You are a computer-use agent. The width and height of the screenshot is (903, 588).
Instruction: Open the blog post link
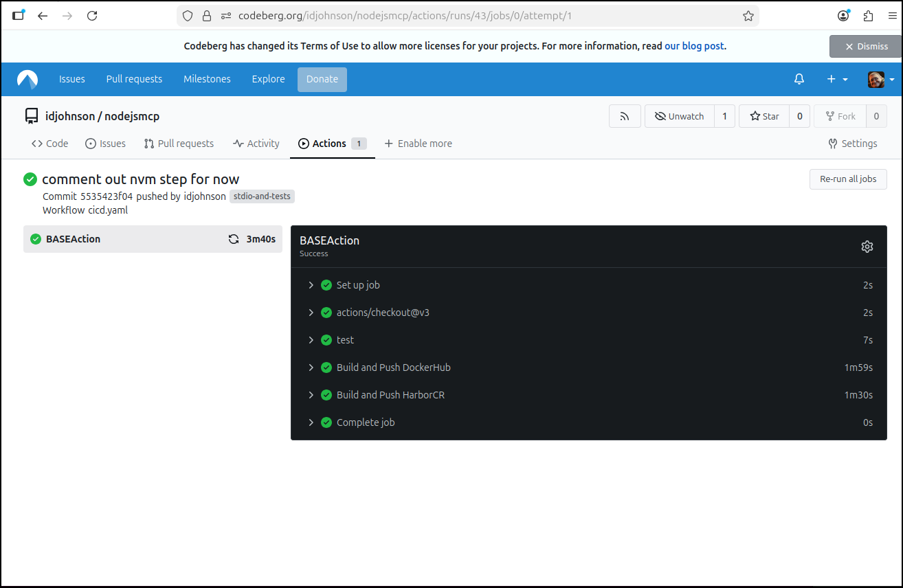(694, 46)
